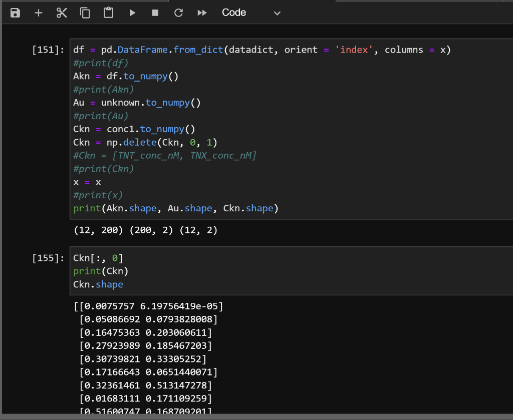Select execution prompt [155]
This screenshot has height=420, width=513.
coord(48,258)
